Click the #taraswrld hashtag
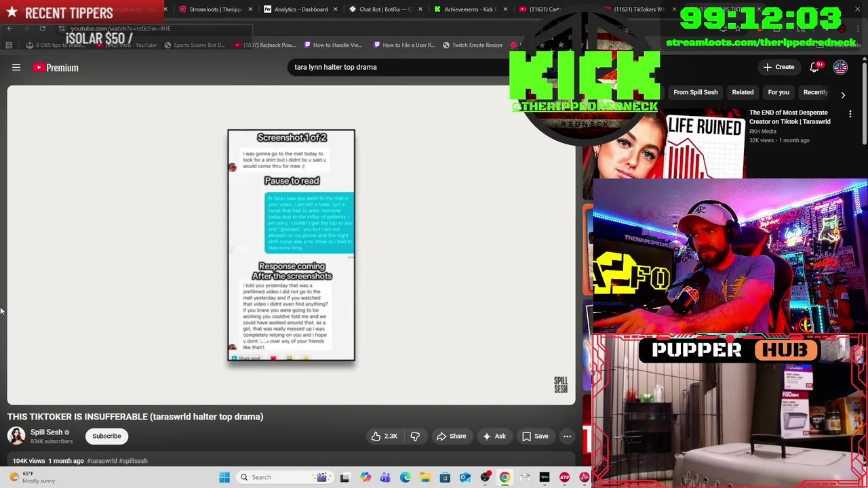The image size is (868, 488). [102, 461]
